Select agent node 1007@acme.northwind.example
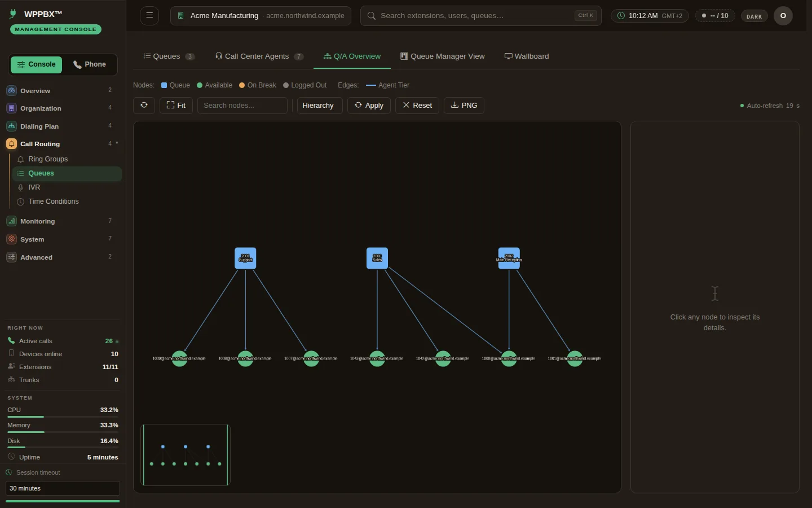The width and height of the screenshot is (812, 508). [311, 358]
